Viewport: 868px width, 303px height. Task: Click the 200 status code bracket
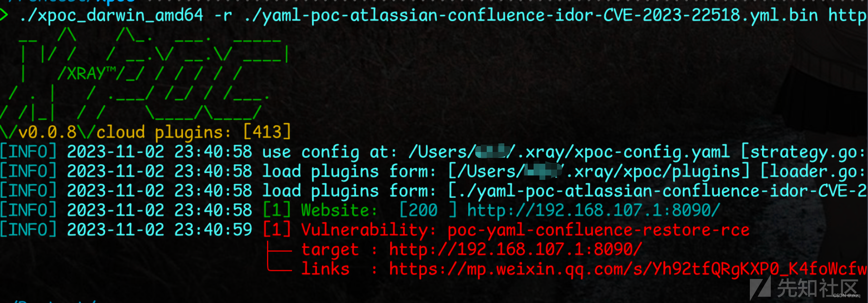click(x=428, y=210)
